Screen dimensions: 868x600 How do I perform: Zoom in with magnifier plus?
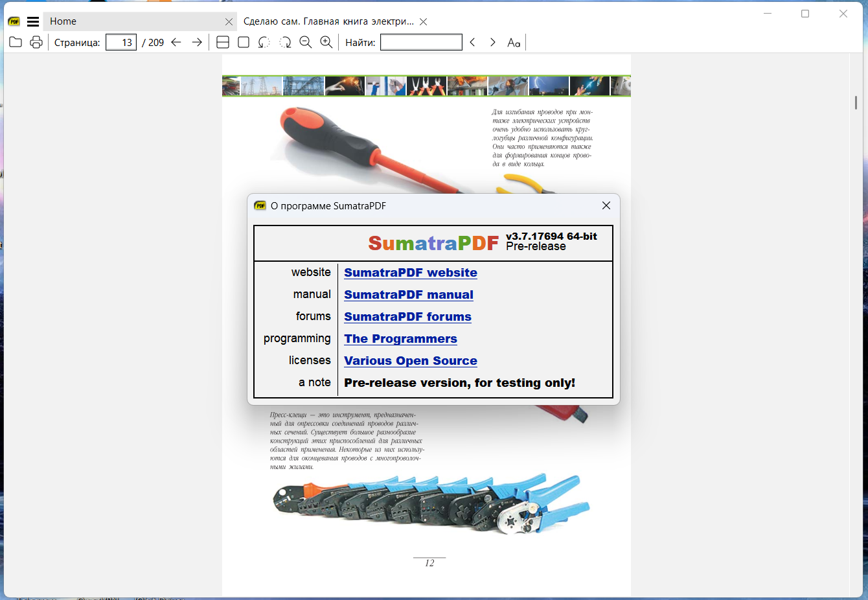pyautogui.click(x=326, y=42)
